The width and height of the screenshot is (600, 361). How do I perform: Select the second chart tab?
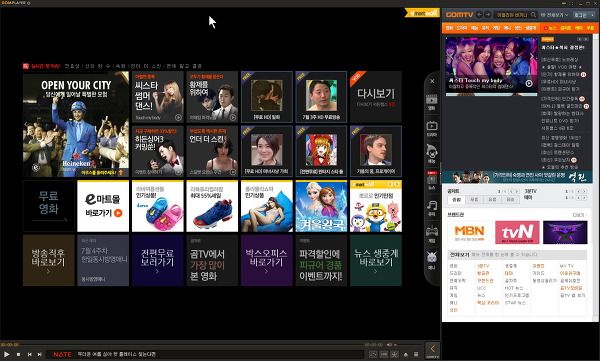tap(474, 199)
